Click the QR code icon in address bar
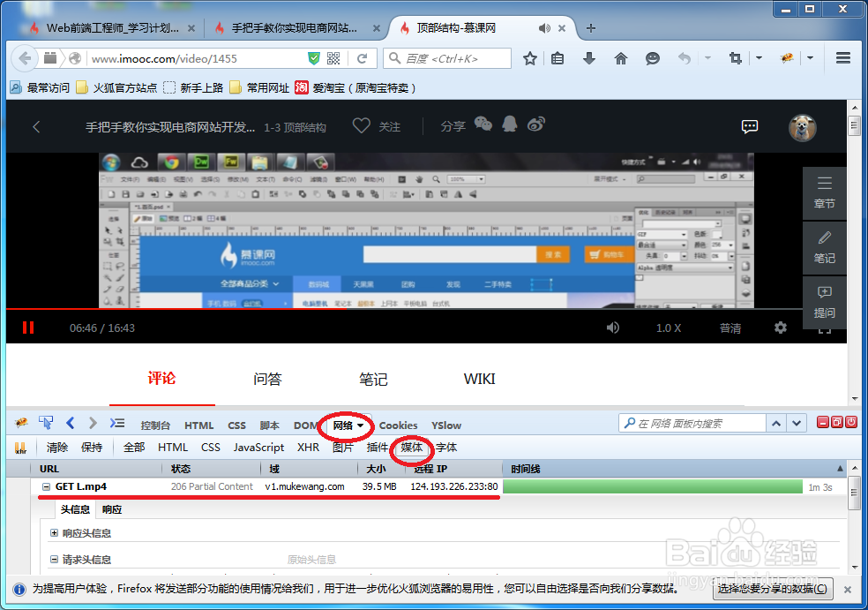The image size is (868, 610). coord(333,59)
